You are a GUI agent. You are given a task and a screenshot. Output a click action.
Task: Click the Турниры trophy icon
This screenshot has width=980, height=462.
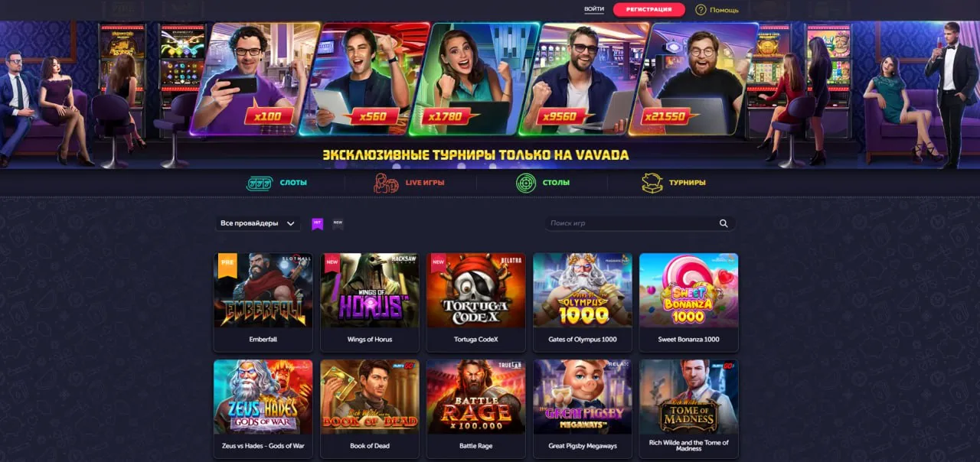[x=652, y=183]
